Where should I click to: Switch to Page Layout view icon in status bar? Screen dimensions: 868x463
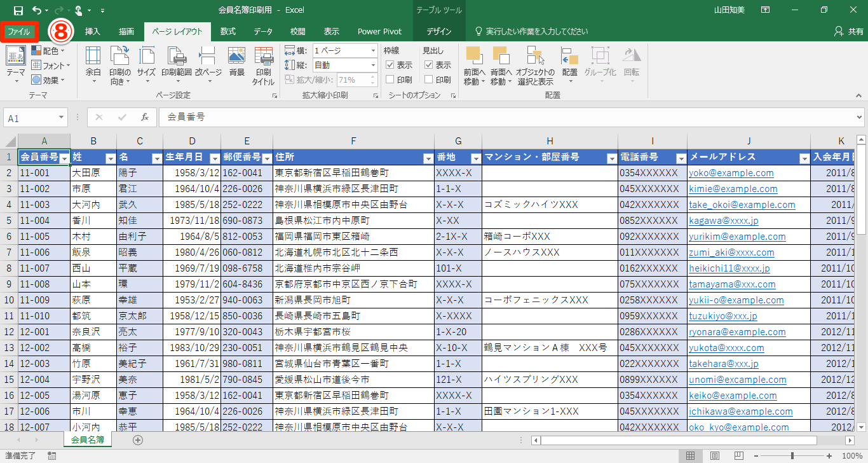click(715, 455)
